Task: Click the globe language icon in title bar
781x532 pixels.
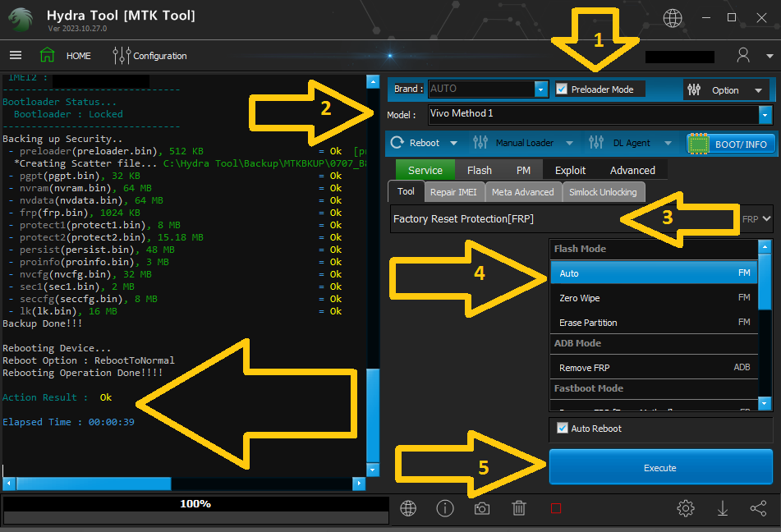Action: 672,18
